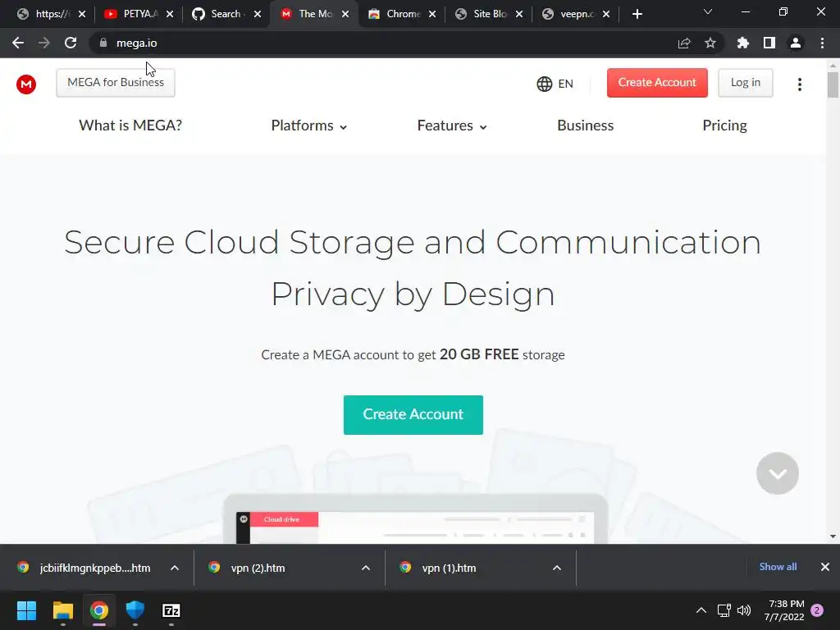840x630 pixels.
Task: Click the green Create Account button
Action: coord(413,414)
